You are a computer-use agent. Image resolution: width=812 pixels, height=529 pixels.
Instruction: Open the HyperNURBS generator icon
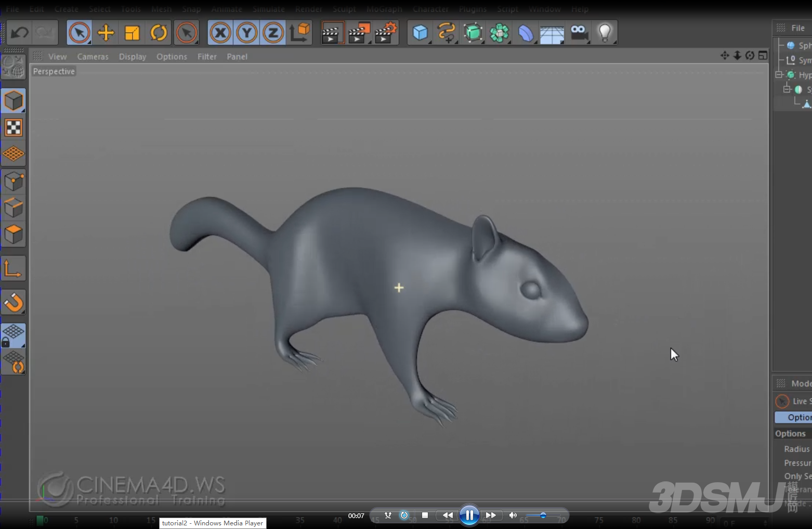[x=473, y=33]
